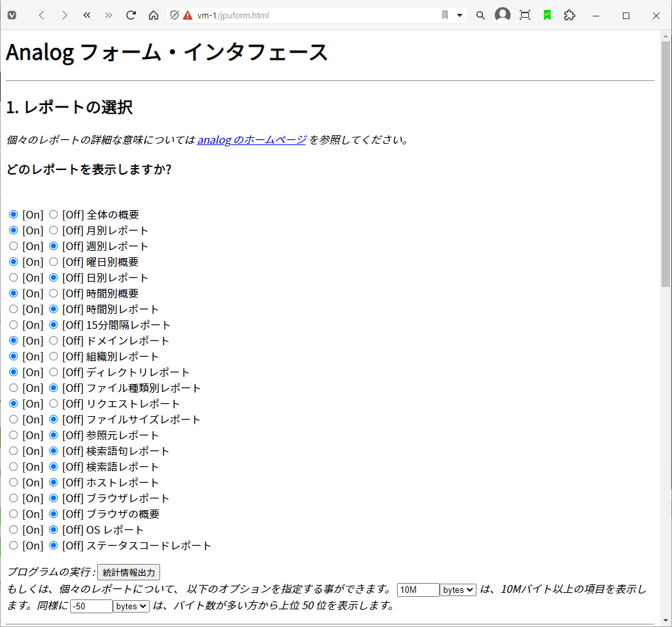Open the Vivaldi menu icon

click(x=12, y=16)
